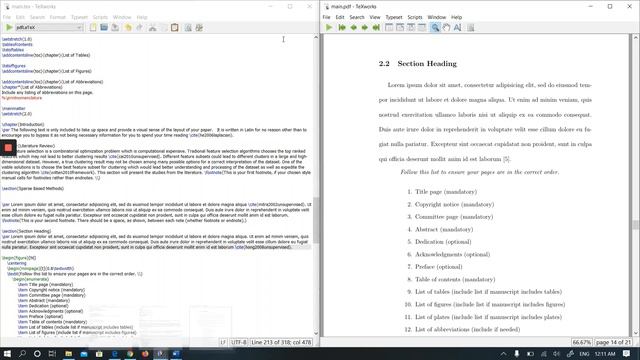Open Window menu in main.pdf window

tap(436, 17)
